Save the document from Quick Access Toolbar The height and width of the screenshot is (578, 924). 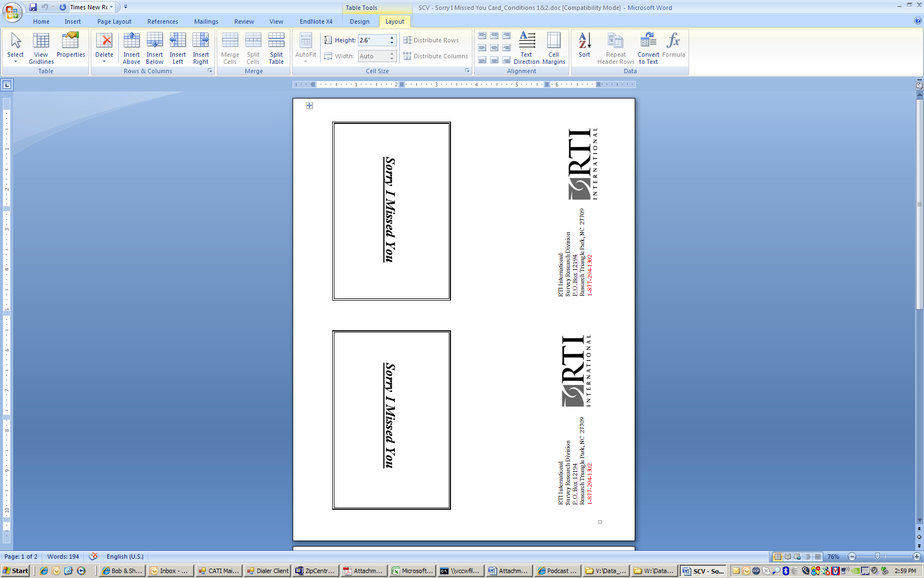coord(33,7)
